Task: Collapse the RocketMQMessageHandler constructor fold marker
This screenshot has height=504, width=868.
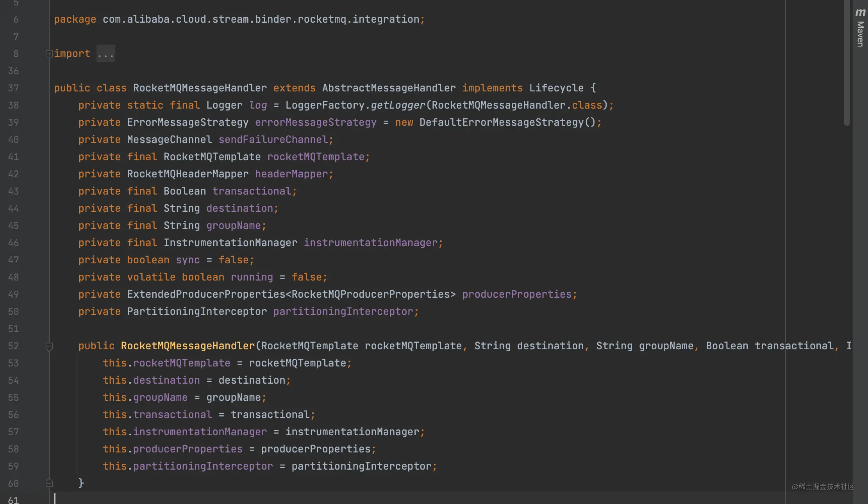Action: tap(49, 346)
